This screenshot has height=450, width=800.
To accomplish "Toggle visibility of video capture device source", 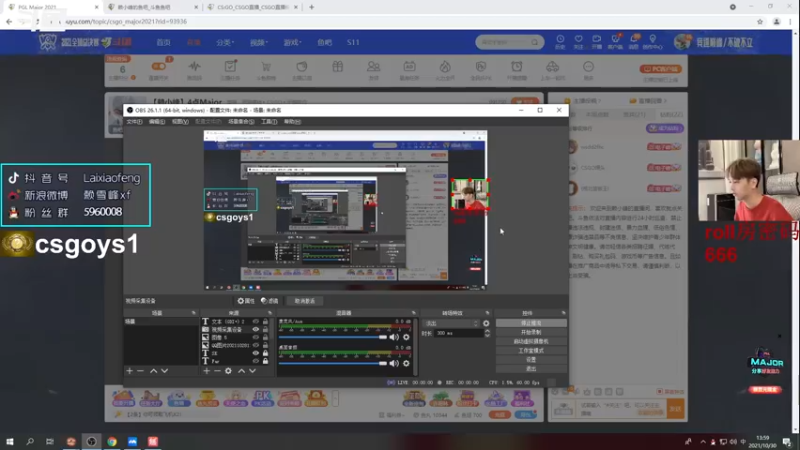I will point(256,330).
